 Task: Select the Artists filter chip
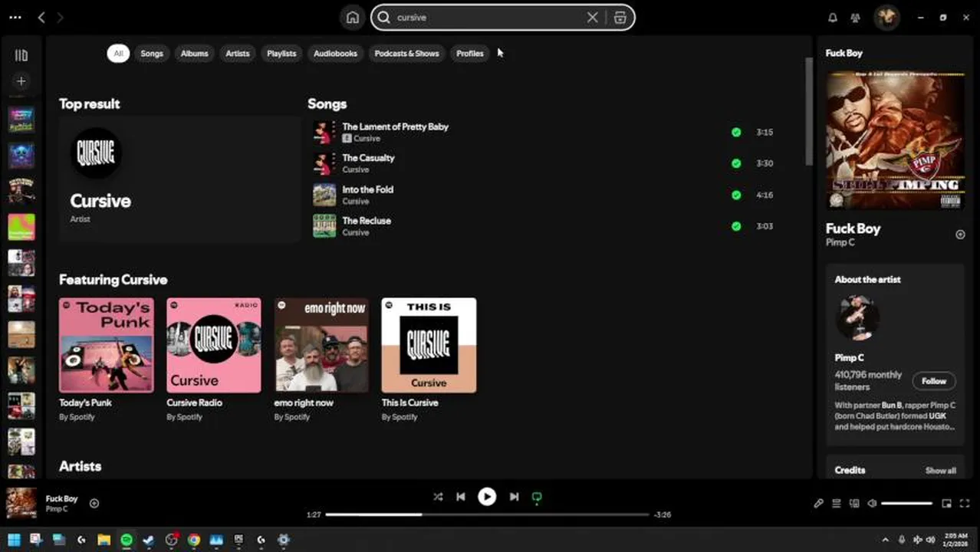click(x=238, y=53)
